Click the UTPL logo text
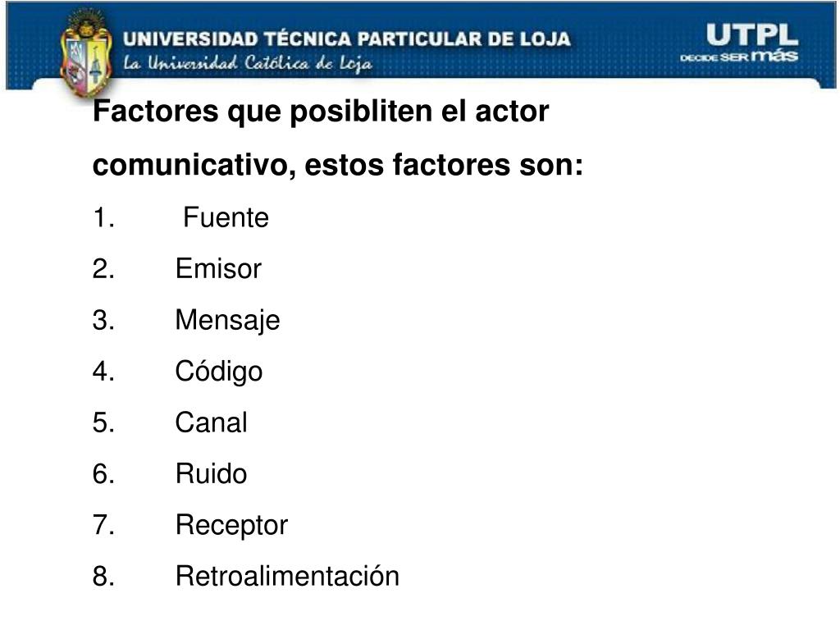The width and height of the screenshot is (840, 630). [752, 35]
